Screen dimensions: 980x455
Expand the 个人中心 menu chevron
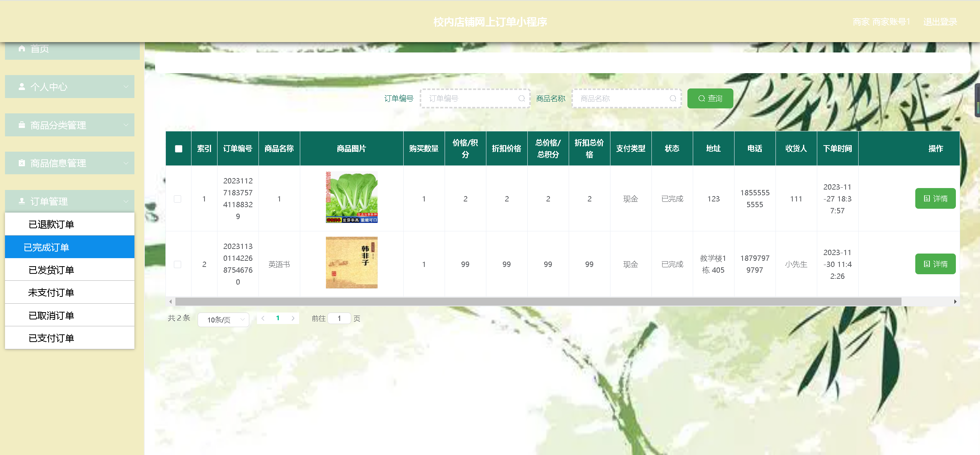[126, 87]
